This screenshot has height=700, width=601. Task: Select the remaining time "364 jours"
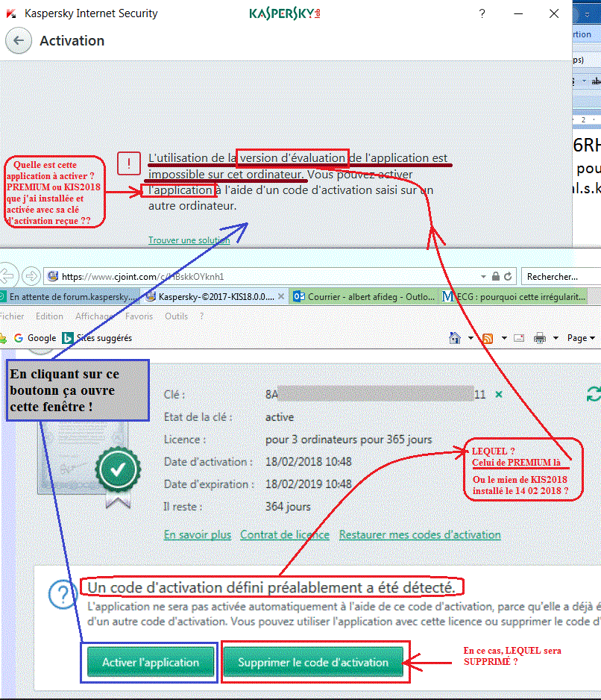pos(288,507)
